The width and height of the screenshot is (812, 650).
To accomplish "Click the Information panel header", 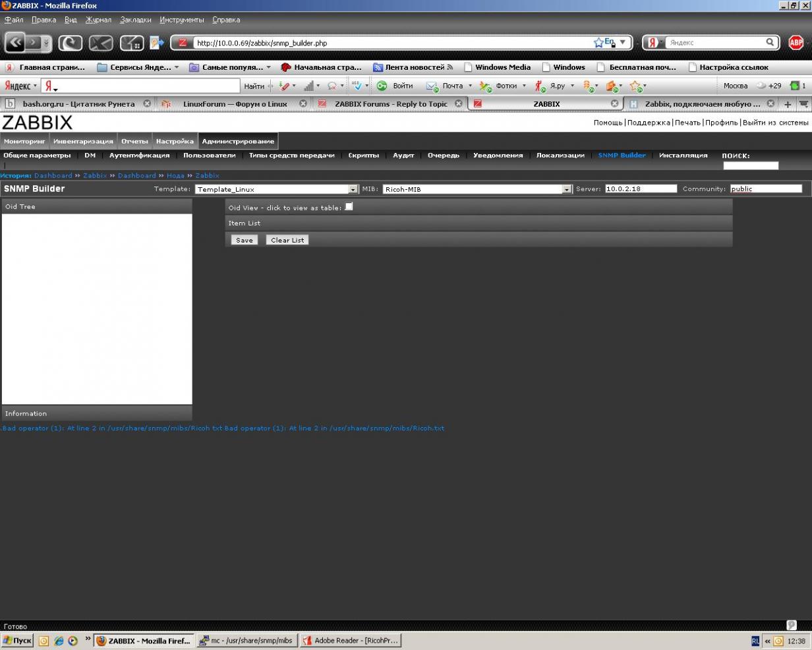I will 97,413.
